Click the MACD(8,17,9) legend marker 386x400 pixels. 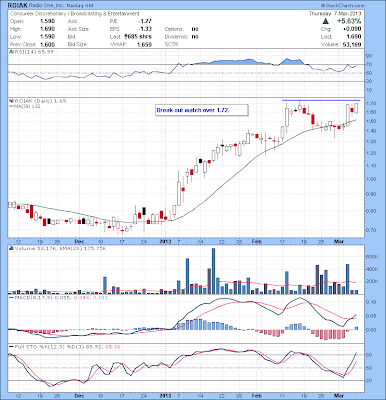[11, 297]
